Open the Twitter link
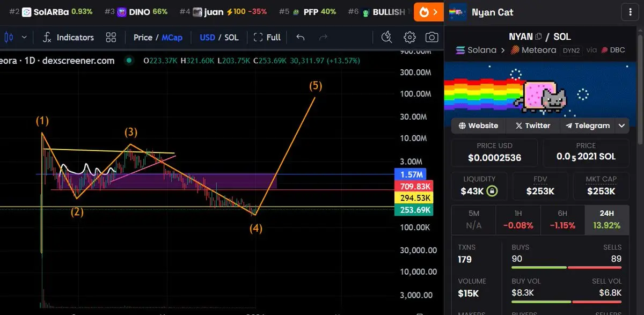Image resolution: width=644 pixels, height=315 pixels. coord(533,126)
